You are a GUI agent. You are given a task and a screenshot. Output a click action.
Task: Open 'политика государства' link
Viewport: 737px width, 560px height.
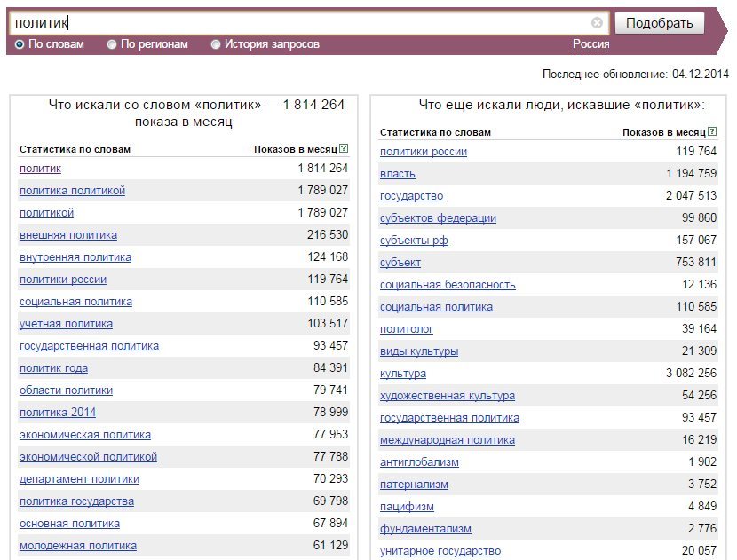[x=76, y=501]
